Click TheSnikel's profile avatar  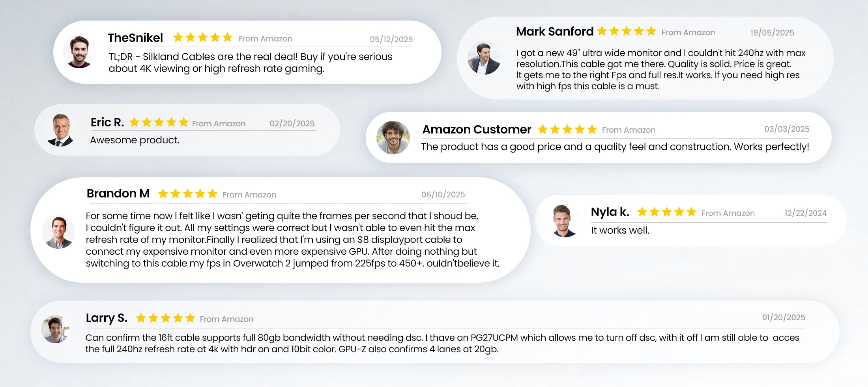pos(79,52)
